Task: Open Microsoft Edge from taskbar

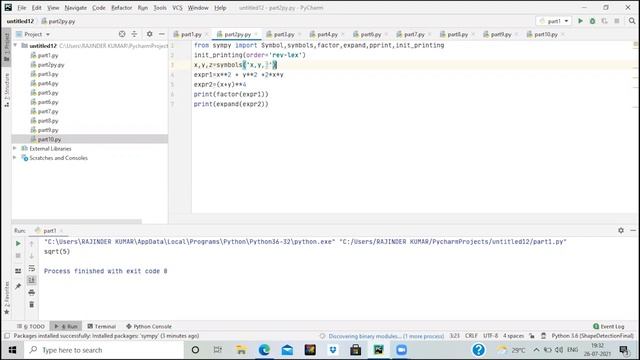Action: 264,350
